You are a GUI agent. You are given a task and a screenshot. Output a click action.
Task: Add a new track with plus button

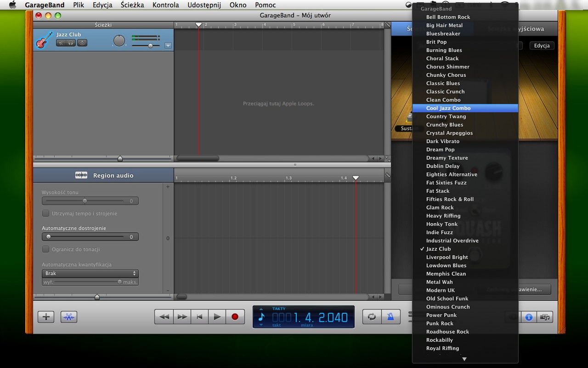(x=46, y=316)
